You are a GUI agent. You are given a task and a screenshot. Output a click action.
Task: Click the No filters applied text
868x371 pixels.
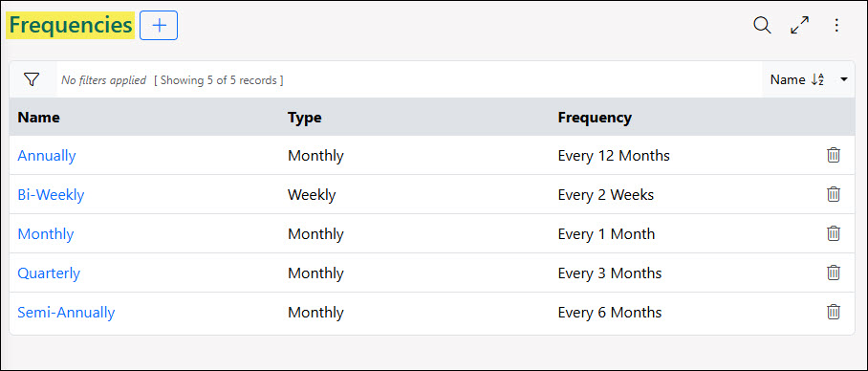click(103, 80)
